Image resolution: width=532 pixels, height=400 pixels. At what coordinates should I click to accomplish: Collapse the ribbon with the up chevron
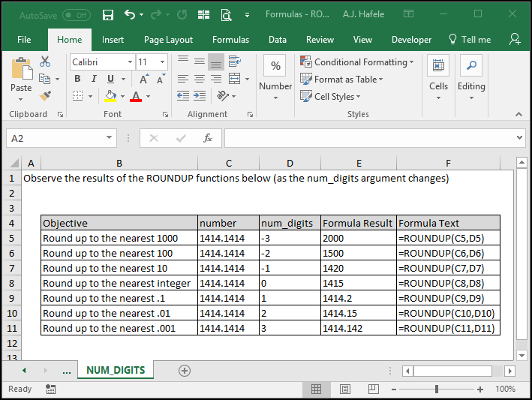[518, 114]
